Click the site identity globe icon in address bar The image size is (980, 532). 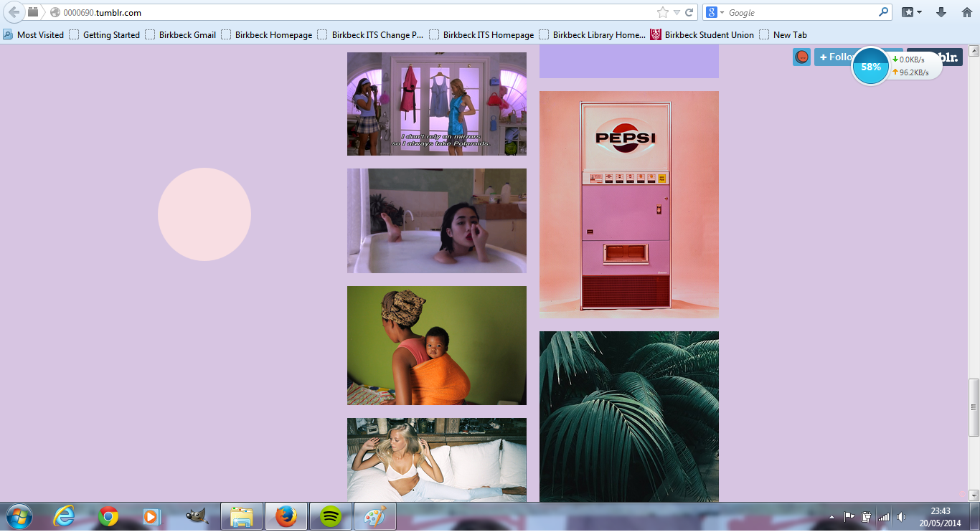point(55,13)
